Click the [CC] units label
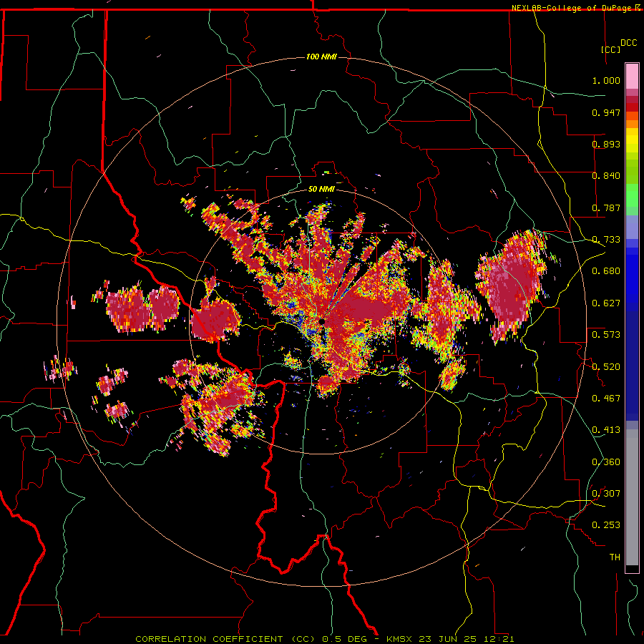Image resolution: width=644 pixels, height=644 pixels. pyautogui.click(x=611, y=49)
